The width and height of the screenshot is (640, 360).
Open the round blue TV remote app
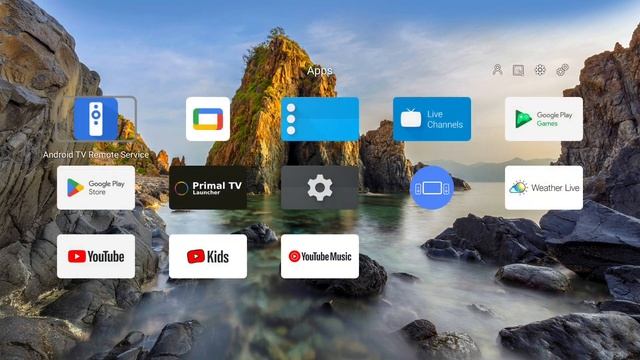coord(432,188)
